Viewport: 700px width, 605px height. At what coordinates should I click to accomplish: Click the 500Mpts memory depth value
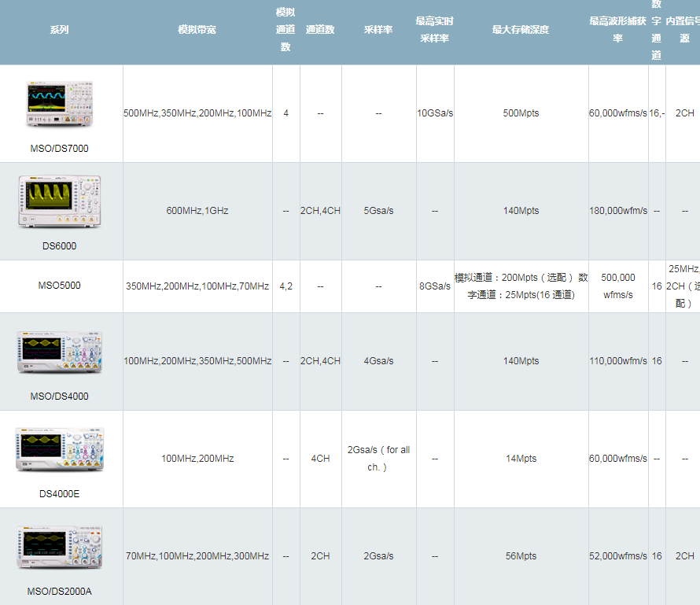[521, 113]
